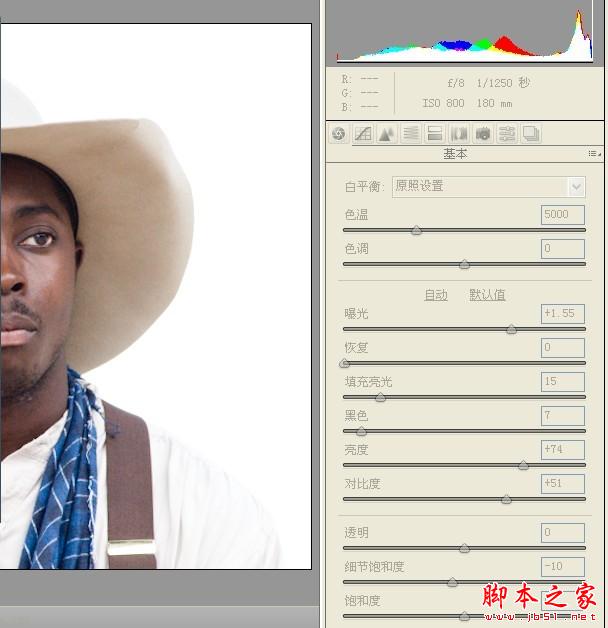This screenshot has height=628, width=608.
Task: Open the Basic (基本) panel tab icon
Action: pos(338,134)
